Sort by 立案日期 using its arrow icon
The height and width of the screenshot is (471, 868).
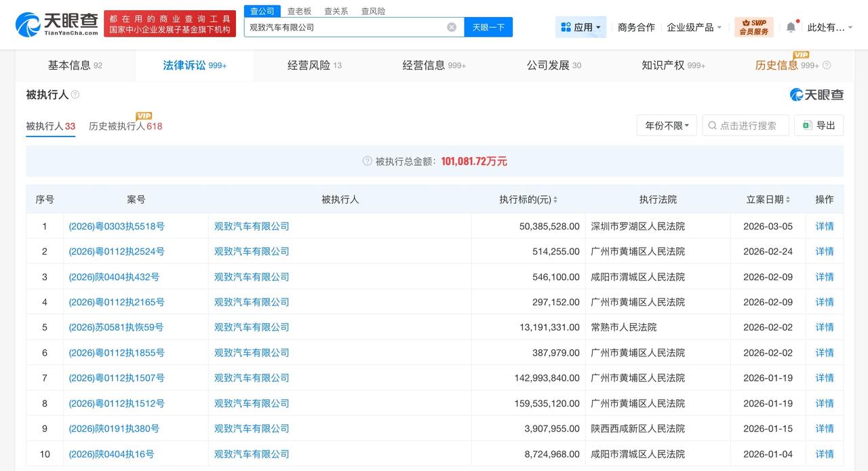(x=788, y=200)
